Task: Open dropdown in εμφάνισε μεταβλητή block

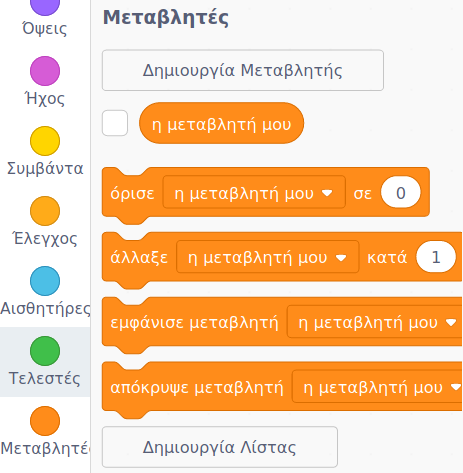Action: coord(375,322)
